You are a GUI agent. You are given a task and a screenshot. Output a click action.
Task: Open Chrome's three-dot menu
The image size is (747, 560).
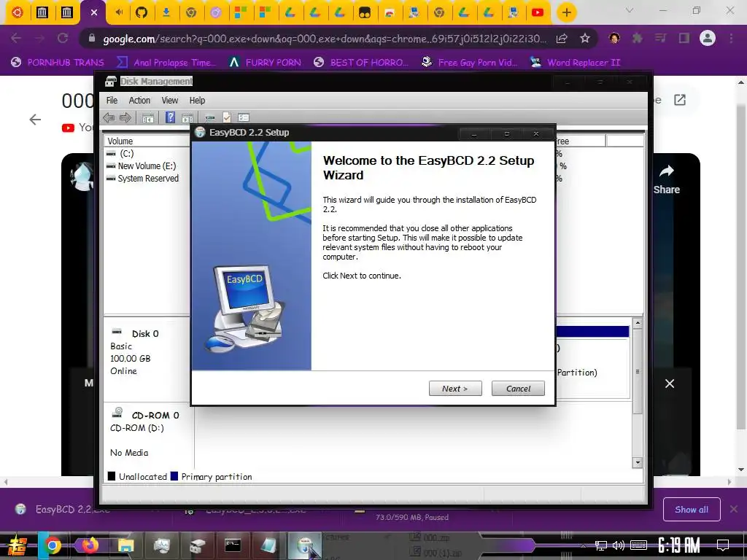pos(731,38)
